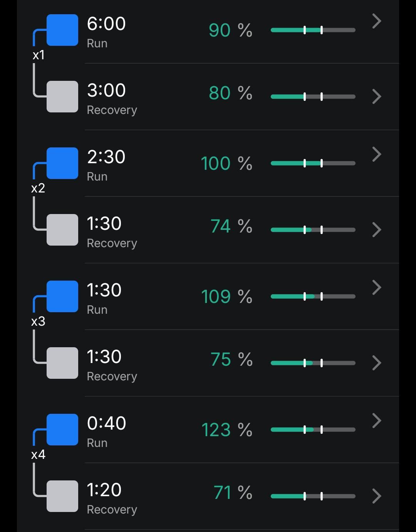This screenshot has width=416, height=532.
Task: Select the gray block icon for 74% Recovery
Action: (62, 230)
